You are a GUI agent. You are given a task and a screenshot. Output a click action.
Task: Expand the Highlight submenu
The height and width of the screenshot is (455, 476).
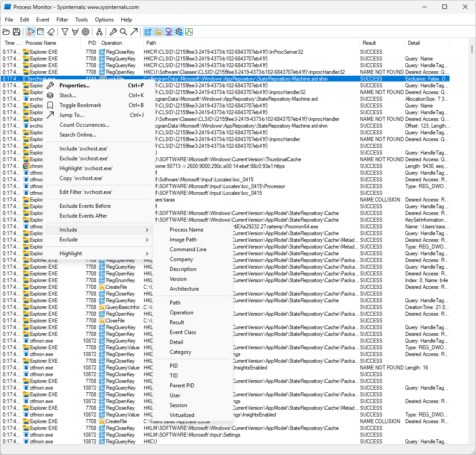click(x=99, y=253)
